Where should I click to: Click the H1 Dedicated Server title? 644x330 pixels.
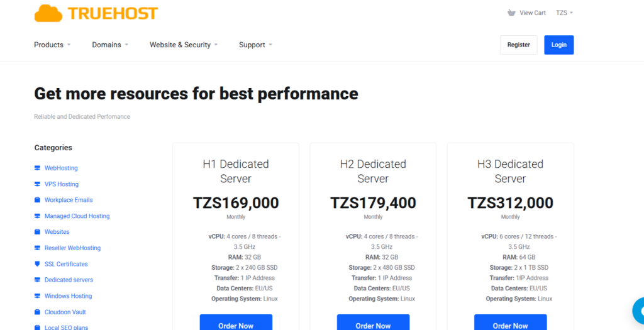point(236,172)
